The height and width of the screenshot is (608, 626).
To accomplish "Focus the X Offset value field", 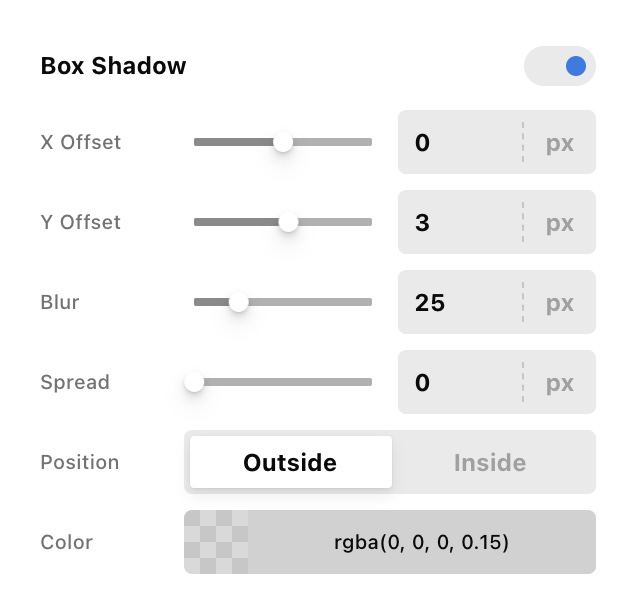I will pyautogui.click(x=458, y=143).
